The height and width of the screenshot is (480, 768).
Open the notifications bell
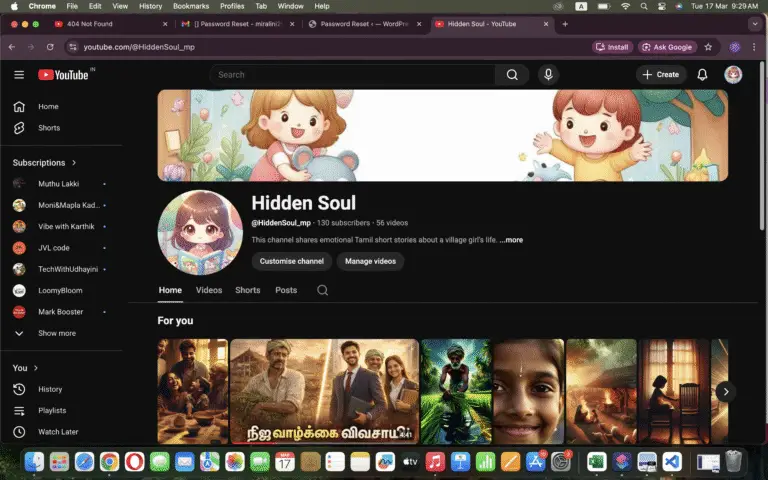702,75
